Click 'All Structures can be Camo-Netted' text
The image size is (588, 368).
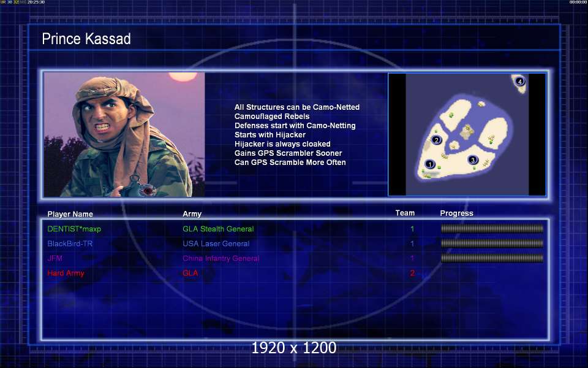pos(296,107)
